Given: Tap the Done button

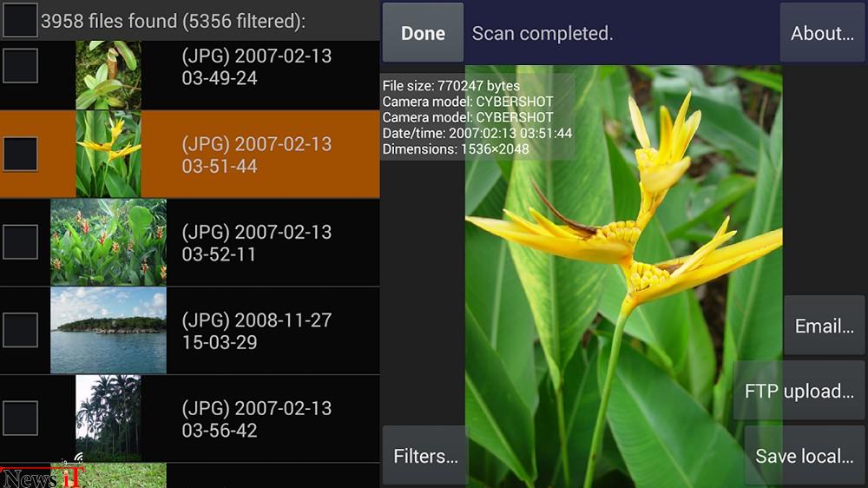Looking at the screenshot, I should point(423,33).
